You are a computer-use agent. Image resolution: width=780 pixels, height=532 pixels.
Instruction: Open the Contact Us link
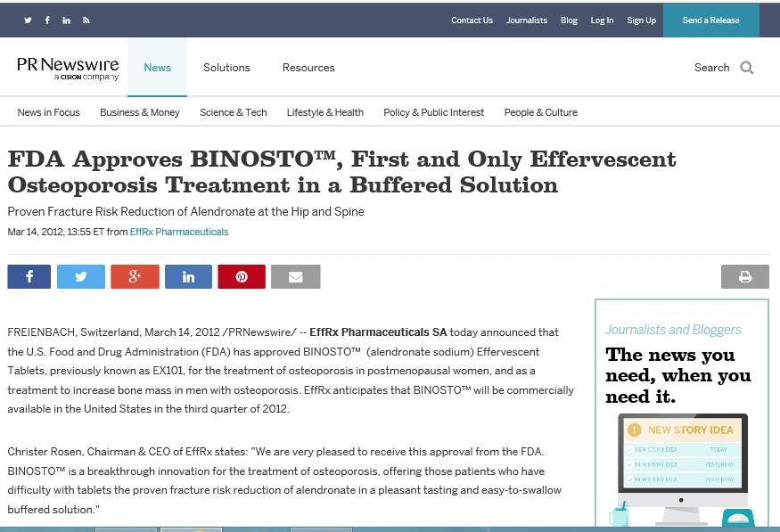(472, 20)
